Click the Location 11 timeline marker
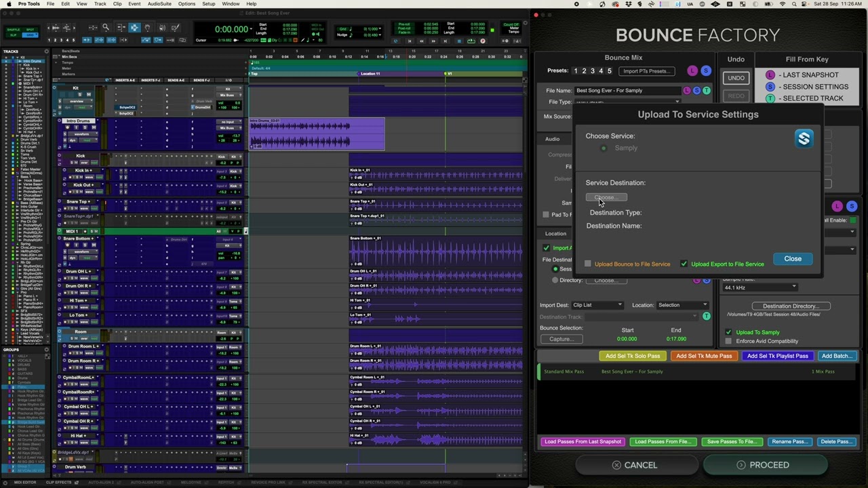This screenshot has height=488, width=868. 370,74
